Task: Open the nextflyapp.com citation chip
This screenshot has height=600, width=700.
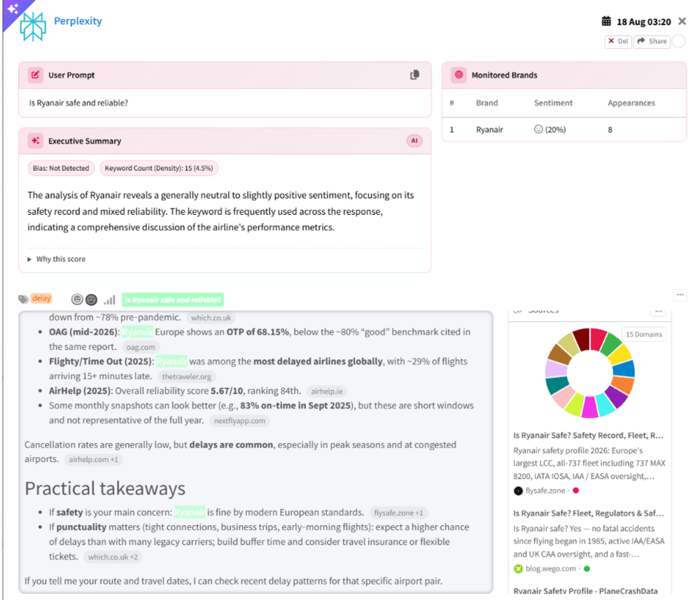Action: coord(239,421)
